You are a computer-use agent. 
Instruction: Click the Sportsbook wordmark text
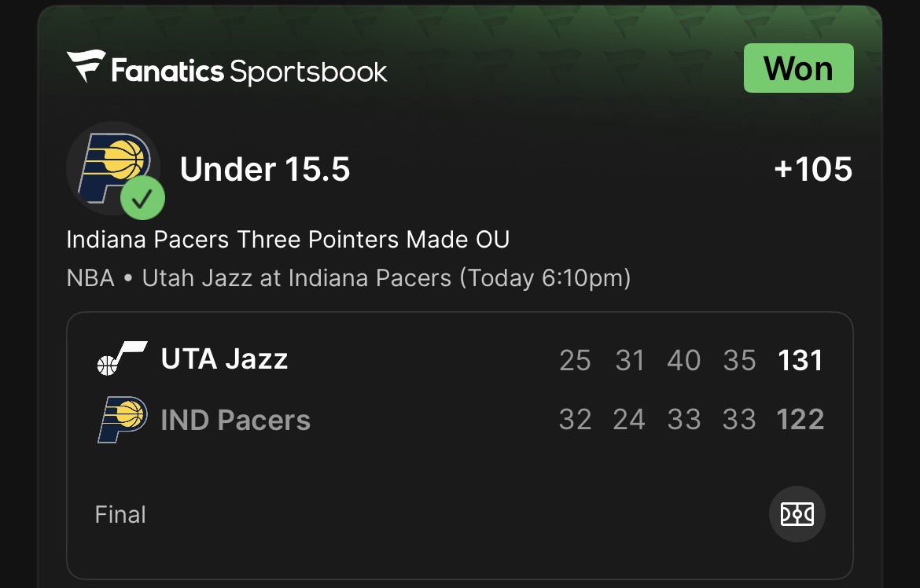tap(308, 72)
